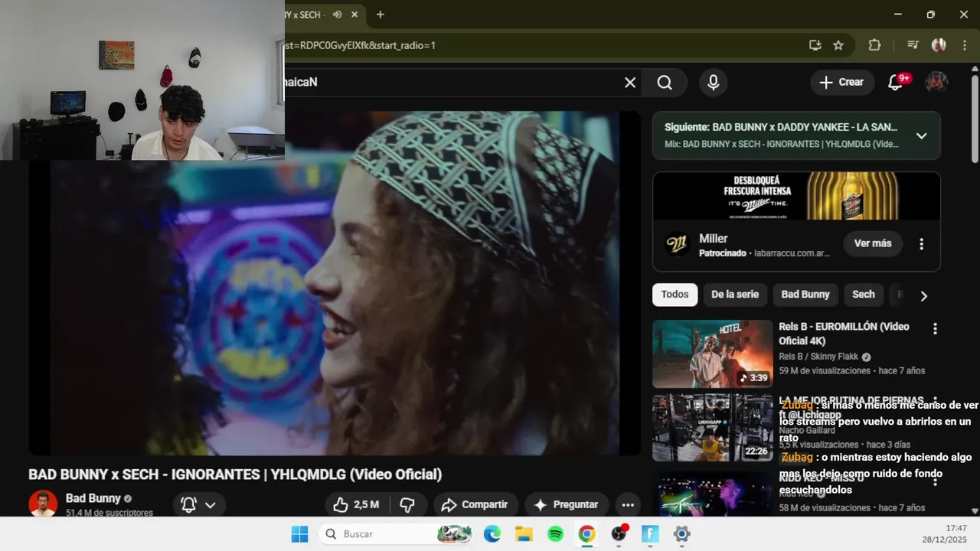Open the Rels B EUROMILLÓN video thumbnail
The width and height of the screenshot is (980, 551).
pyautogui.click(x=713, y=354)
